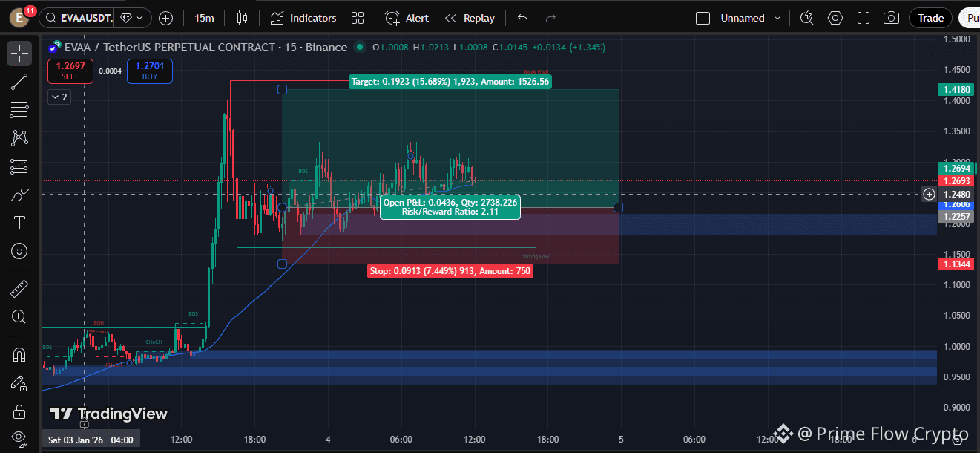This screenshot has height=453, width=980.
Task: Click the green Target label on position
Action: point(450,82)
